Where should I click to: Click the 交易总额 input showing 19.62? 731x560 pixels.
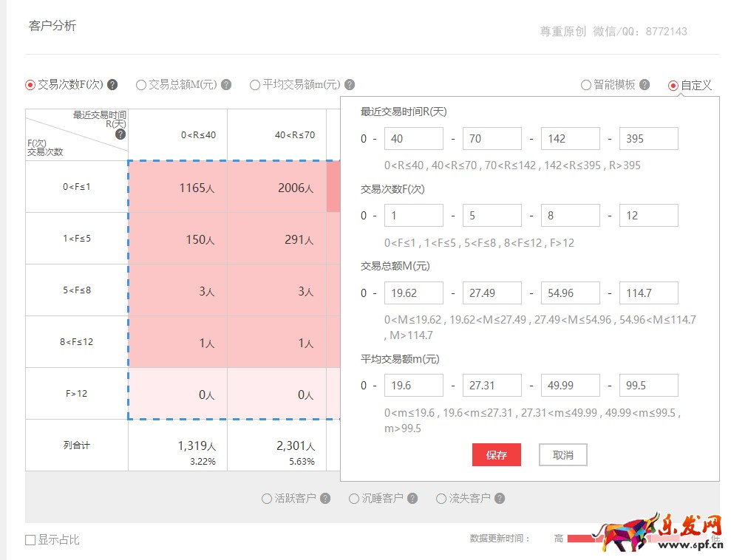pyautogui.click(x=413, y=293)
